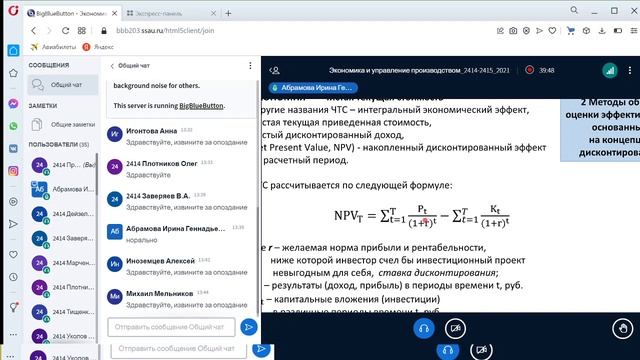640x360 pixels.
Task: Reload the current page
Action: pos(65,31)
